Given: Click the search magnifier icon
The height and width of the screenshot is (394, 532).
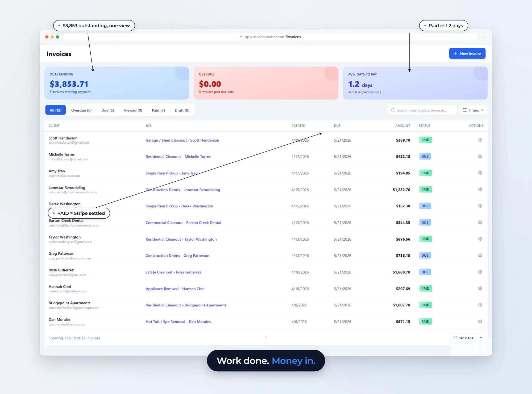Looking at the screenshot, I should coord(393,110).
